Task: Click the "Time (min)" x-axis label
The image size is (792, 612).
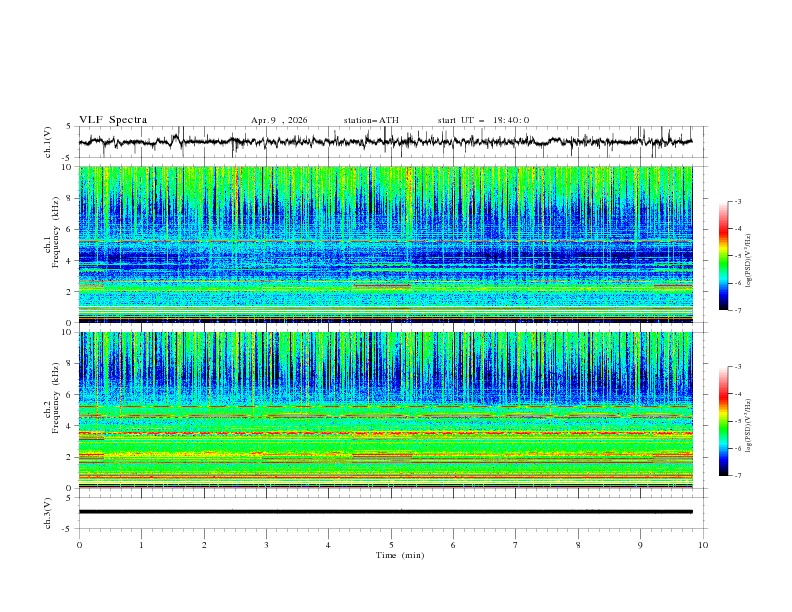Action: [400, 555]
